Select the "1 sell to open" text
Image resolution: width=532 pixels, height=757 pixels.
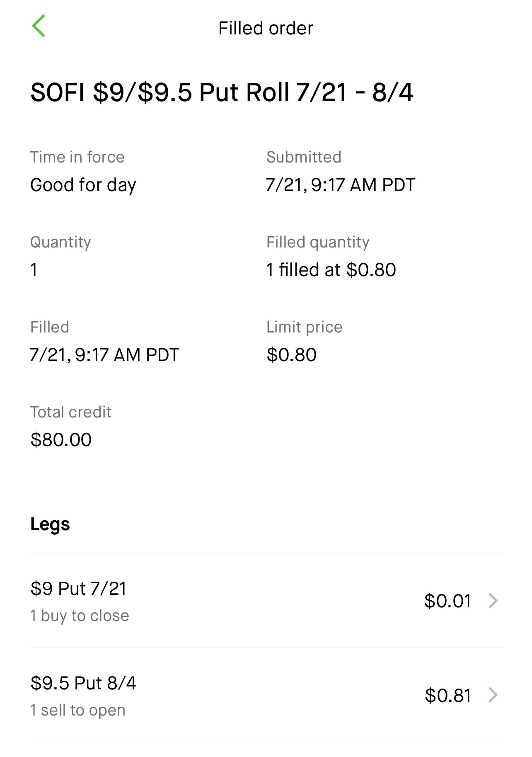(x=78, y=710)
